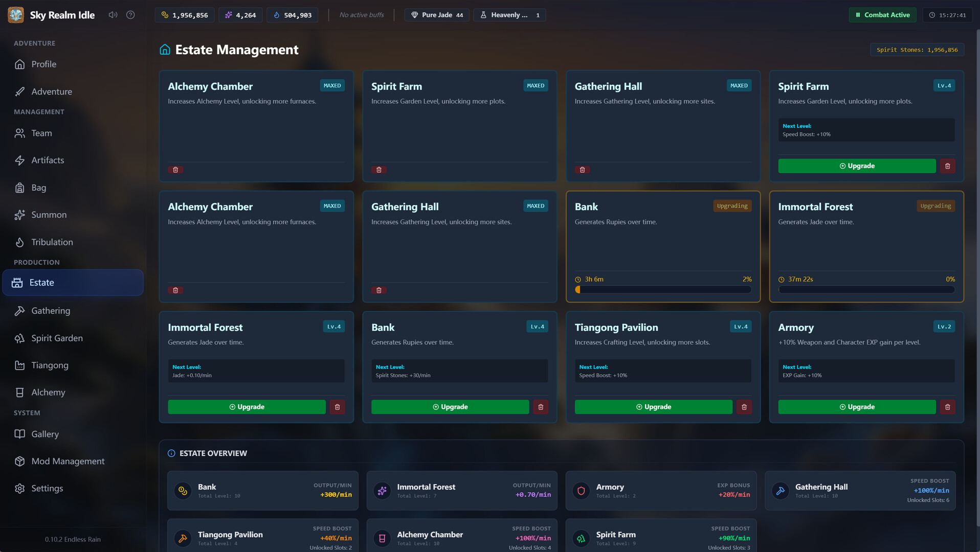Mute game audio with the speaker icon
The image size is (980, 552).
113,15
